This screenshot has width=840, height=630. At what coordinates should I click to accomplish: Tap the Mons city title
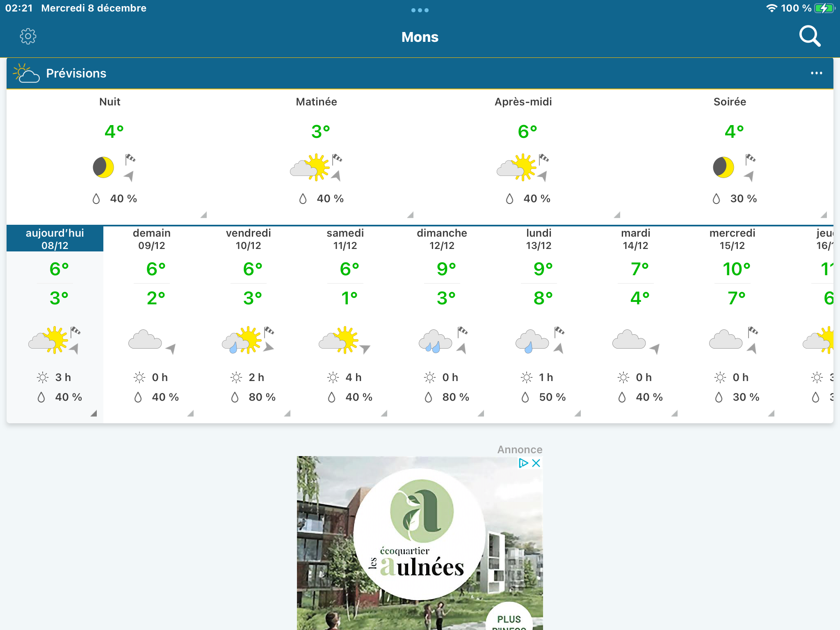(x=420, y=37)
